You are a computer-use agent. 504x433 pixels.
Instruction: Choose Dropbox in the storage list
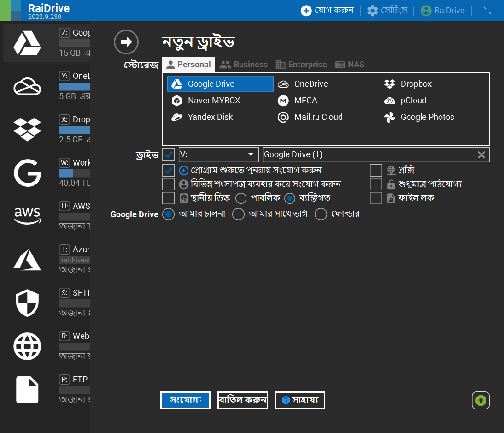pos(408,84)
